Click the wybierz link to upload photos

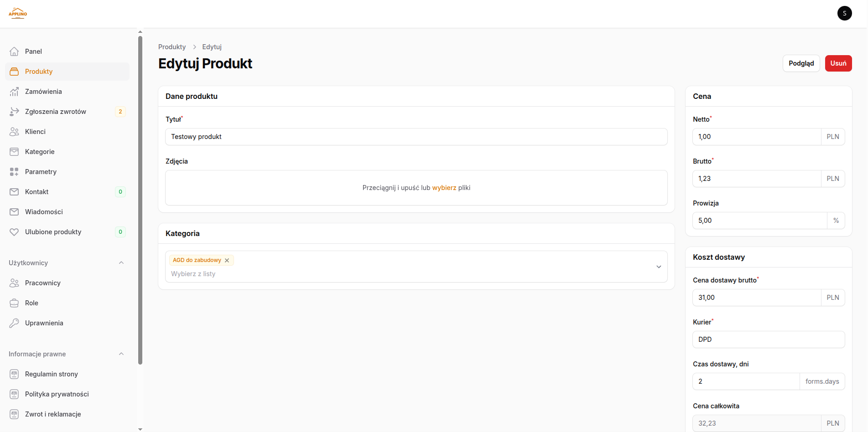coord(444,188)
